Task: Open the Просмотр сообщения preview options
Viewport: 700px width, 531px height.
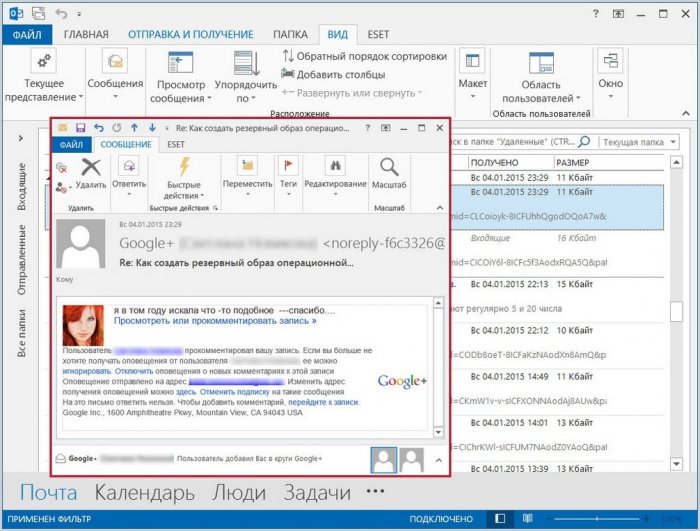Action: pyautogui.click(x=180, y=77)
